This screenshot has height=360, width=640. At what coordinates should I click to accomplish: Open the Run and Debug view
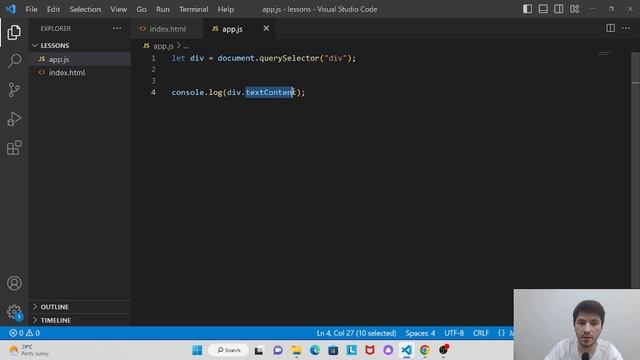click(x=14, y=119)
